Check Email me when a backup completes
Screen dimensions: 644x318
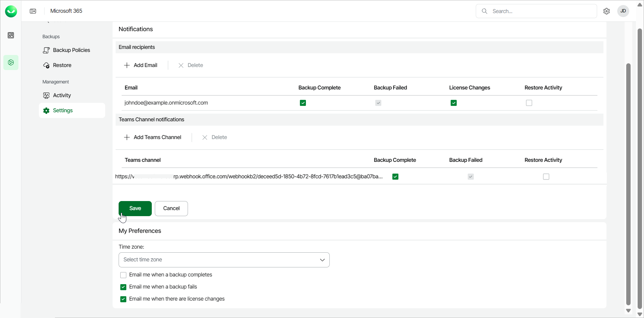[x=123, y=275]
